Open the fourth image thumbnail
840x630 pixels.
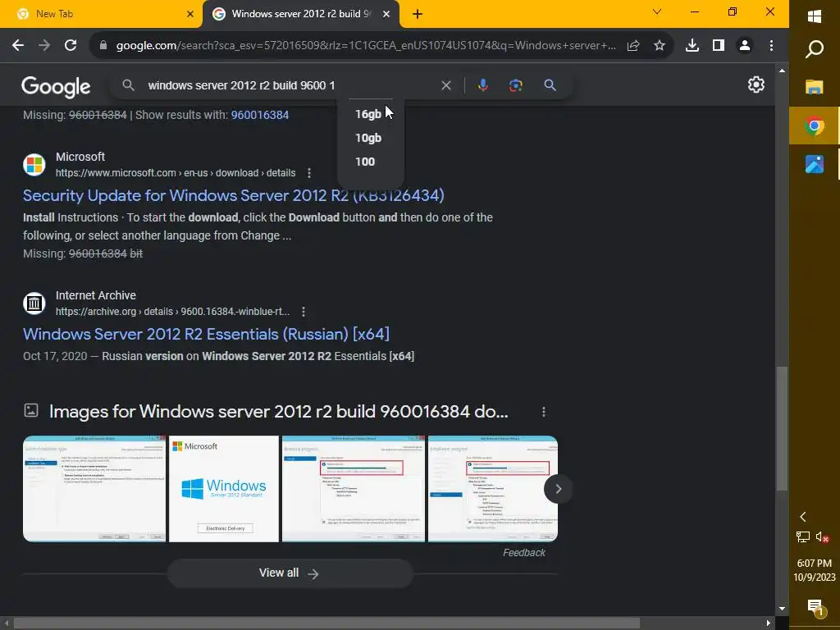[x=493, y=489]
